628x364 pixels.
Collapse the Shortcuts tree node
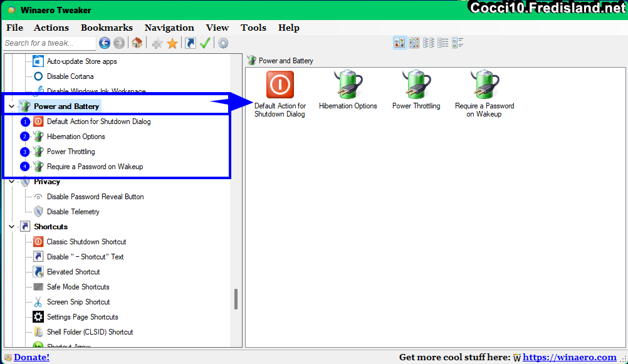click(x=12, y=227)
